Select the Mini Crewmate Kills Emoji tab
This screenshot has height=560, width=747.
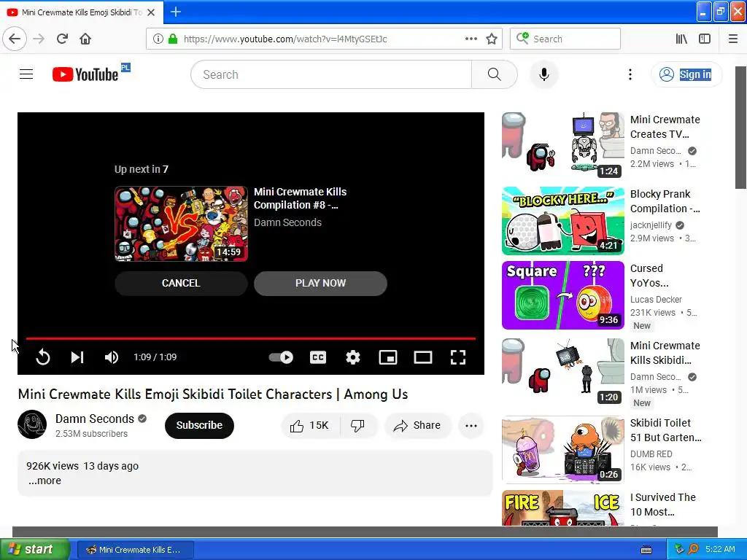pyautogui.click(x=81, y=12)
